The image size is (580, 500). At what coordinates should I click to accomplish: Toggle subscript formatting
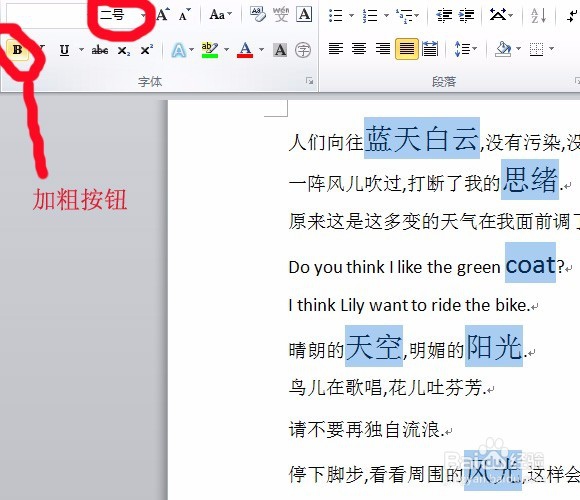124,50
